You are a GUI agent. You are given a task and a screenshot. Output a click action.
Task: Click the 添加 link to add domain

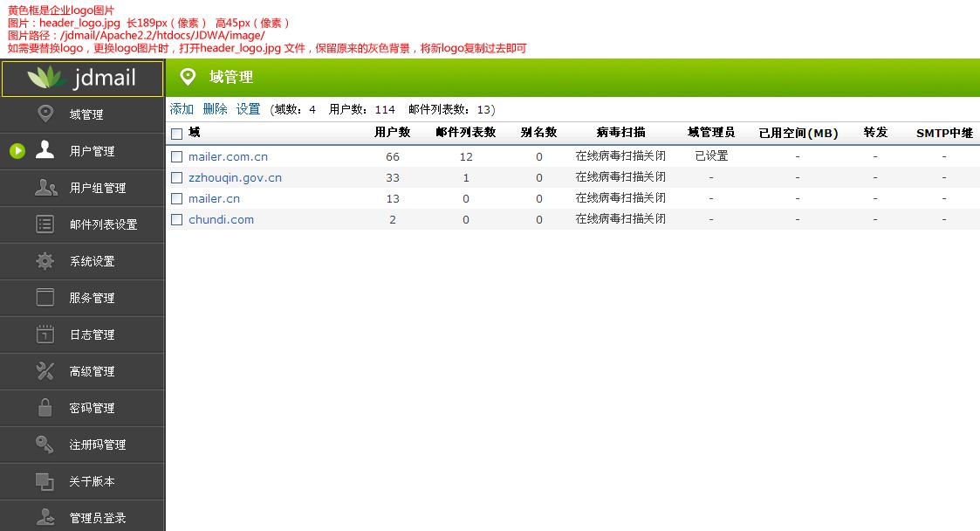coord(182,109)
